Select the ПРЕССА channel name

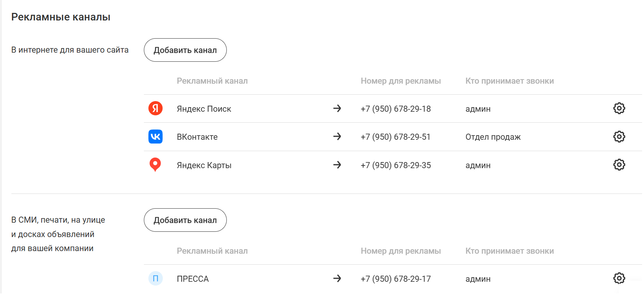tap(193, 279)
